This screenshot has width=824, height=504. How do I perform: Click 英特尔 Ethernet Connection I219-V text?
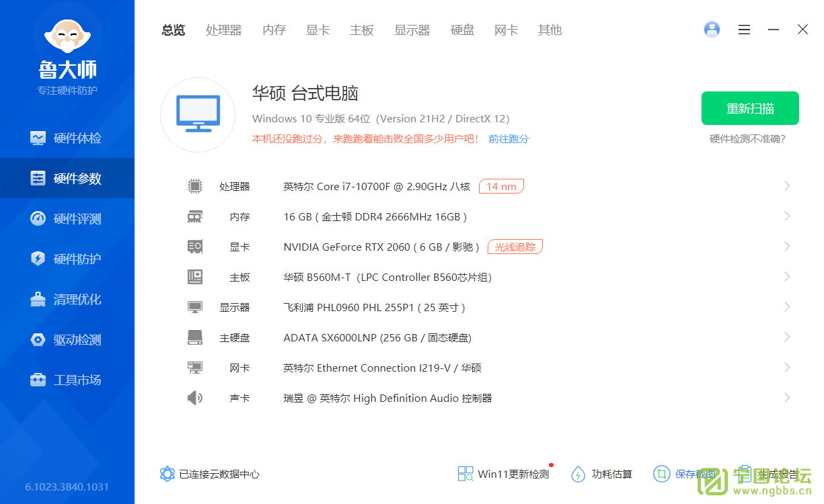coord(382,368)
